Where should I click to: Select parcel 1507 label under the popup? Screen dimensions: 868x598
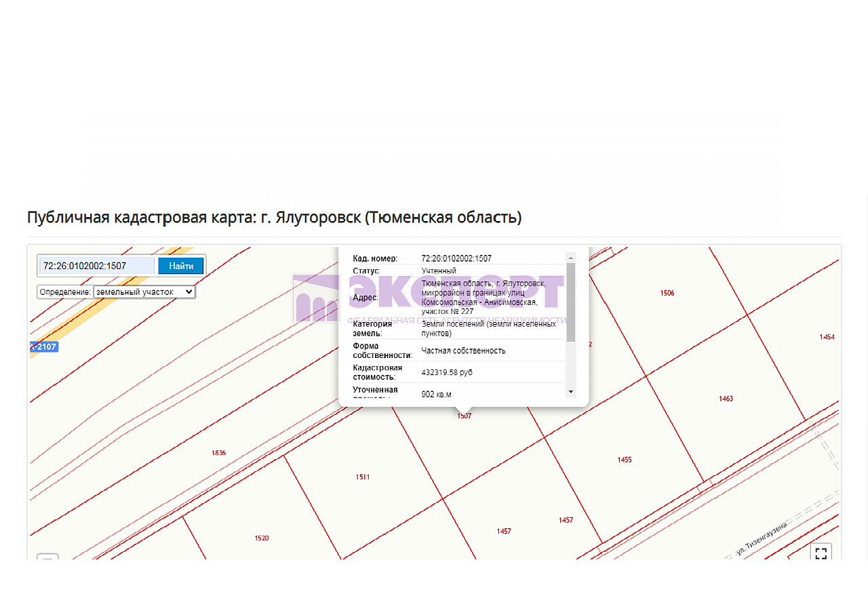coord(464,416)
